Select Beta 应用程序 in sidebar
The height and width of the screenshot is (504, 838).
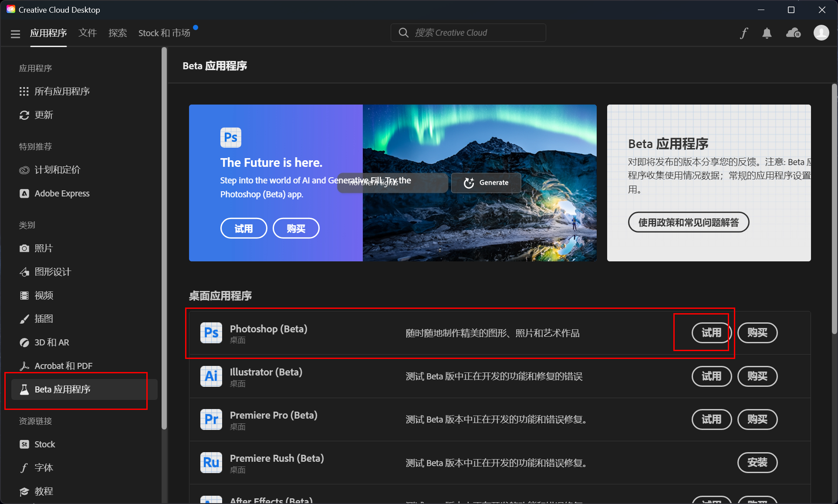pyautogui.click(x=84, y=389)
